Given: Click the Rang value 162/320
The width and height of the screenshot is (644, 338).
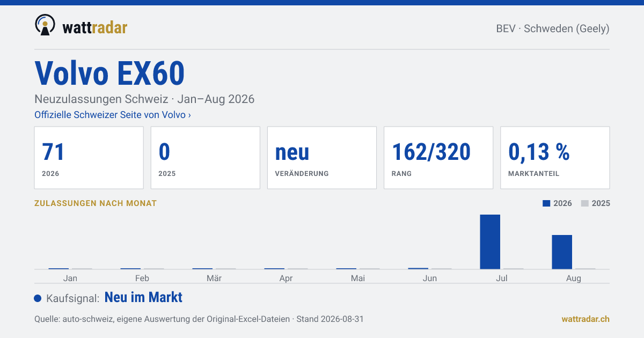Looking at the screenshot, I should [x=431, y=152].
